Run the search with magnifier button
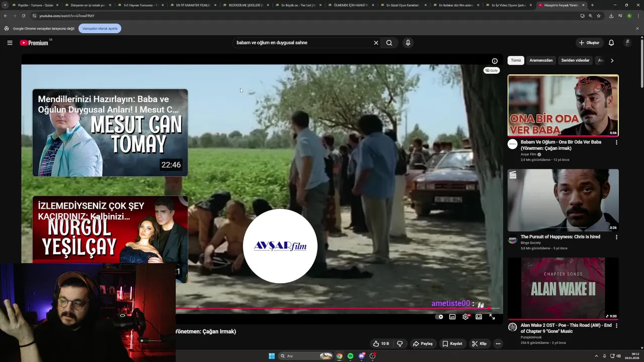 click(x=389, y=43)
